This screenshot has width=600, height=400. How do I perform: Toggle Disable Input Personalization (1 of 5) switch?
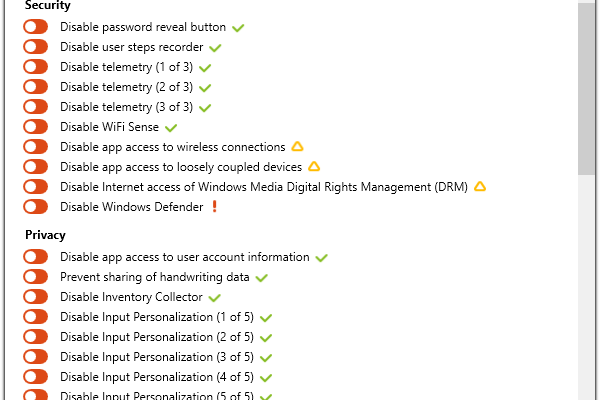coord(36,317)
